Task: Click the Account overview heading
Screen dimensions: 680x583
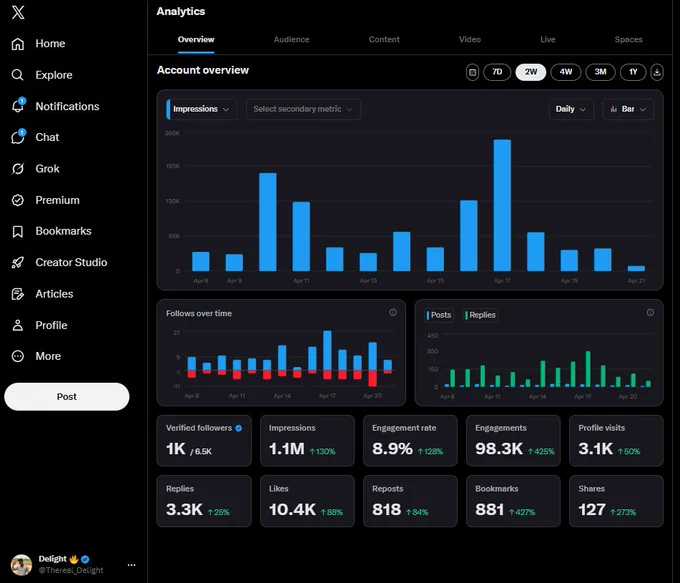Action: click(203, 70)
